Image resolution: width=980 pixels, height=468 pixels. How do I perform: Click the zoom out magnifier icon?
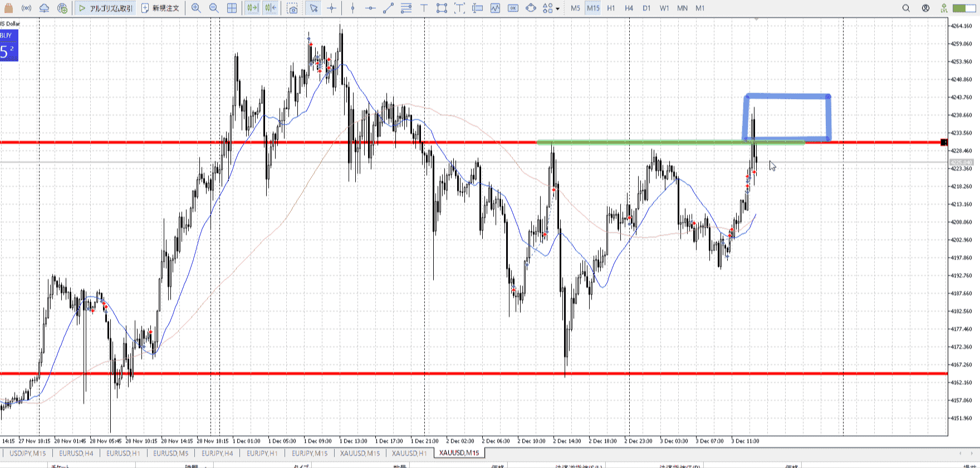214,8
